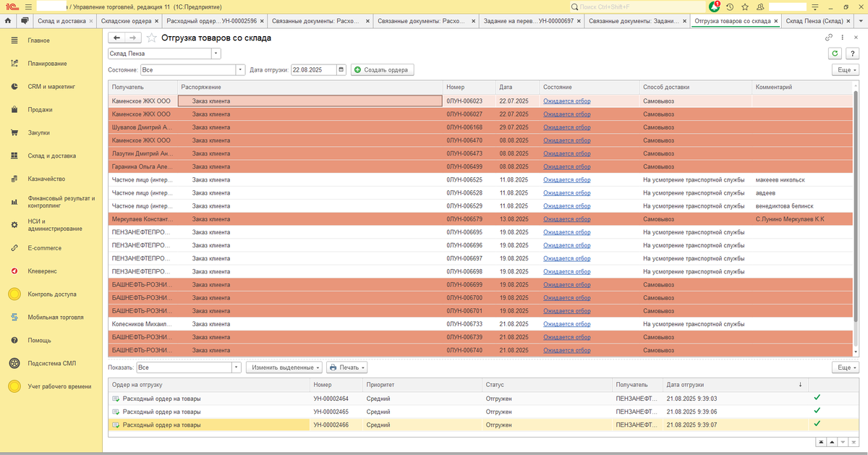Select the Шувалов Дмитрий А... recipient cell

click(142, 127)
